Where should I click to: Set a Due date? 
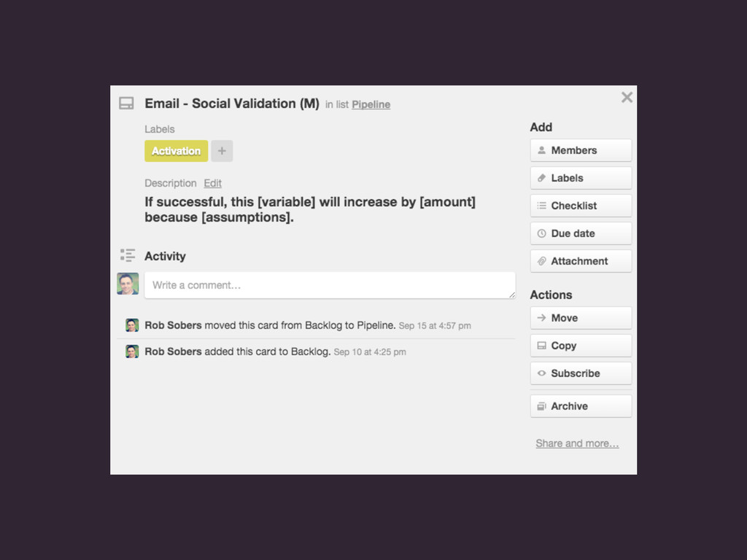581,233
